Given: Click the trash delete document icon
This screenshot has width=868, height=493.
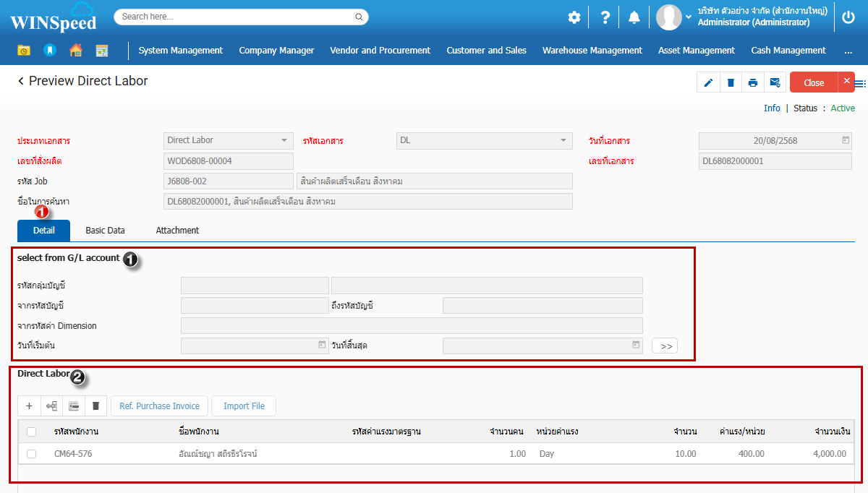Looking at the screenshot, I should click(x=731, y=82).
